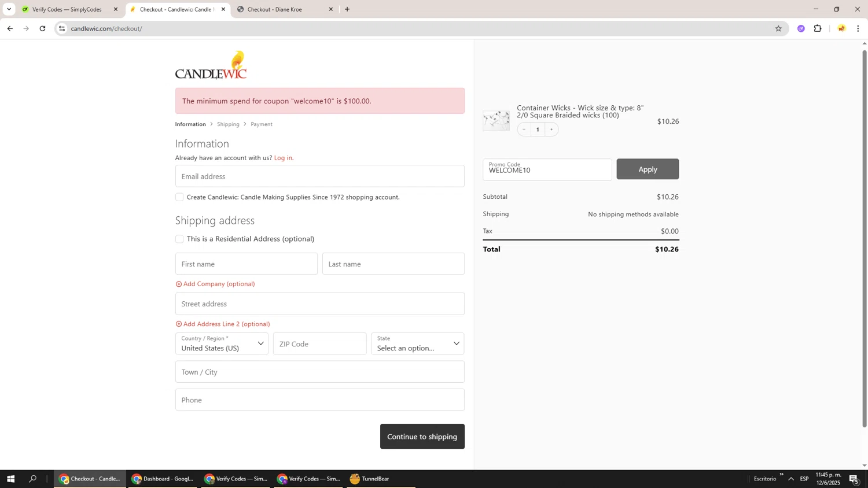Bookmark this page with the star icon
Screen dimensions: 868x488
[x=778, y=28]
